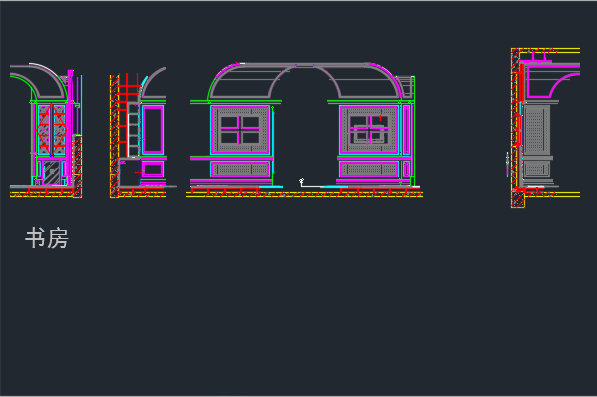
Task: Pick the left lower drawer panel under the left window
Action: pyautogui.click(x=240, y=169)
